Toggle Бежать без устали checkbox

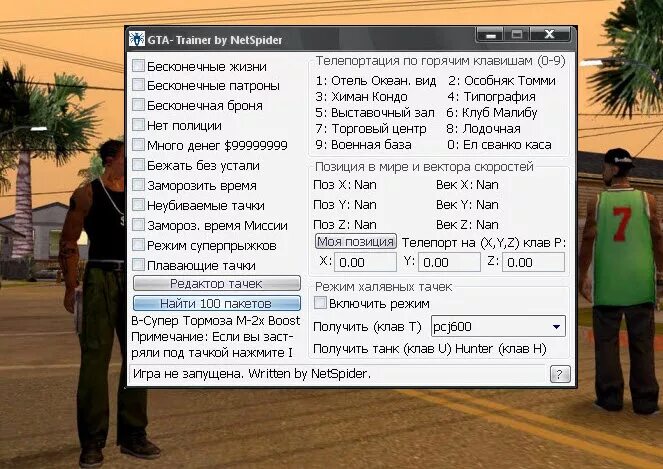138,165
